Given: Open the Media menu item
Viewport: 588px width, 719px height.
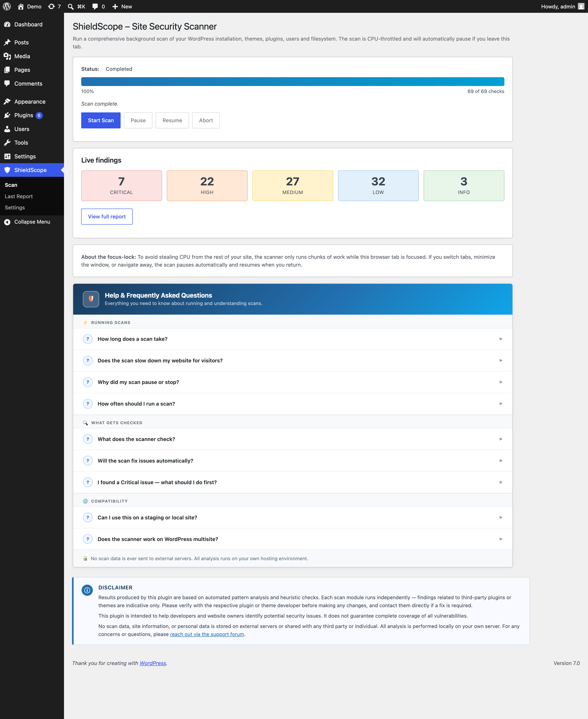Looking at the screenshot, I should click(32, 56).
